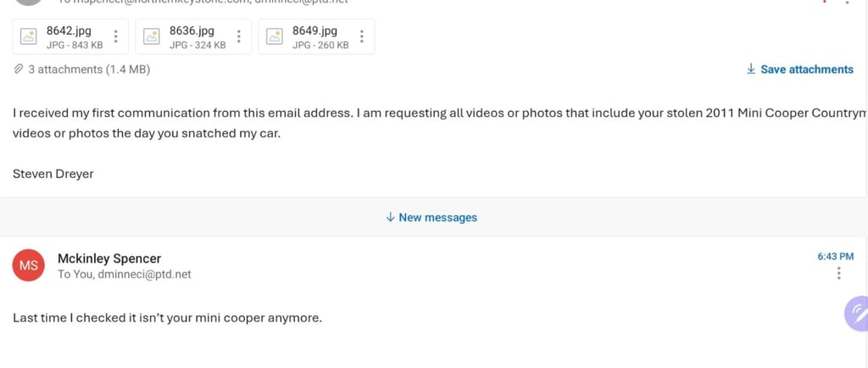Expand recipients line To You, dminneci@ptd.net
868x368 pixels.
coord(124,275)
